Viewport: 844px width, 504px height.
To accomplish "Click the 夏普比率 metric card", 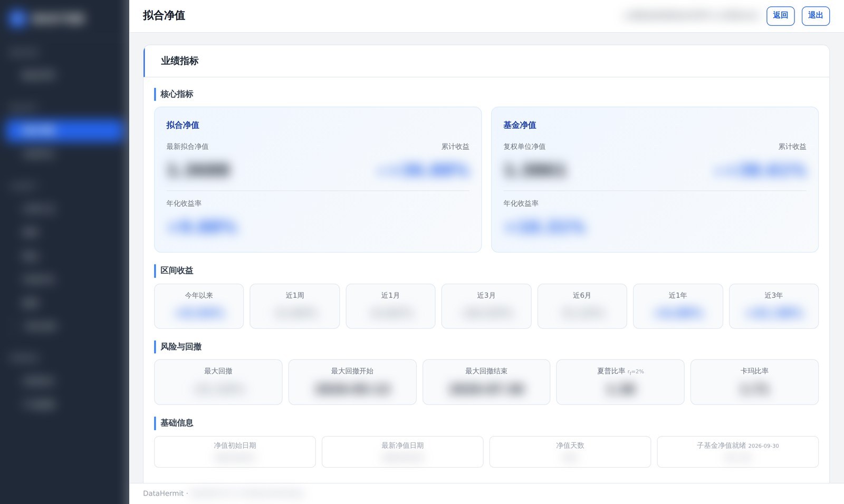I will (620, 382).
